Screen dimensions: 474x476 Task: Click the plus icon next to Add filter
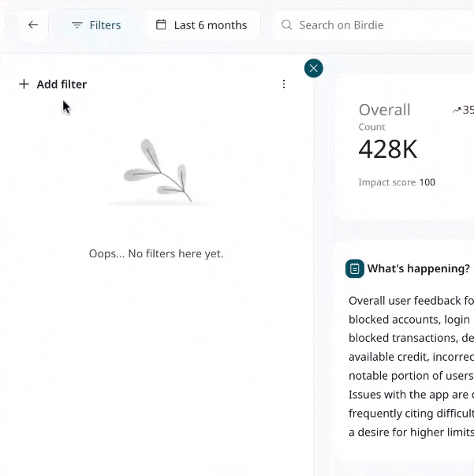[x=24, y=84]
